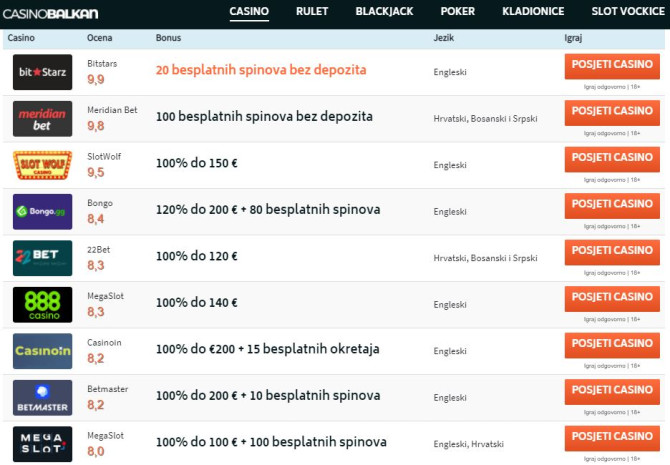Image resolution: width=670 pixels, height=465 pixels.
Task: Click the Bonus column header
Action: pyautogui.click(x=168, y=38)
